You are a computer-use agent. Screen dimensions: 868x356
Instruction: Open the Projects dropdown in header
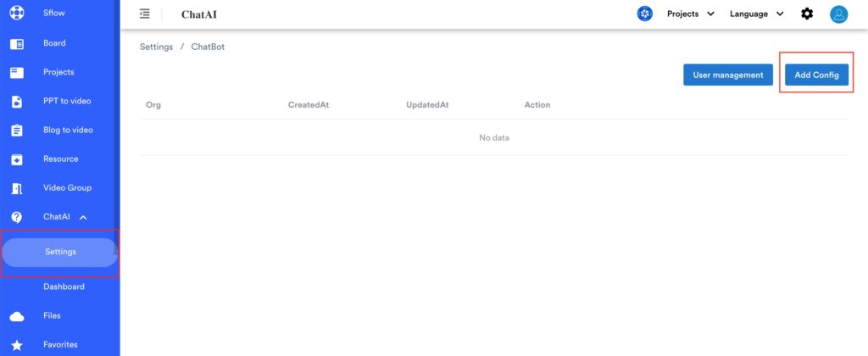pyautogui.click(x=691, y=14)
